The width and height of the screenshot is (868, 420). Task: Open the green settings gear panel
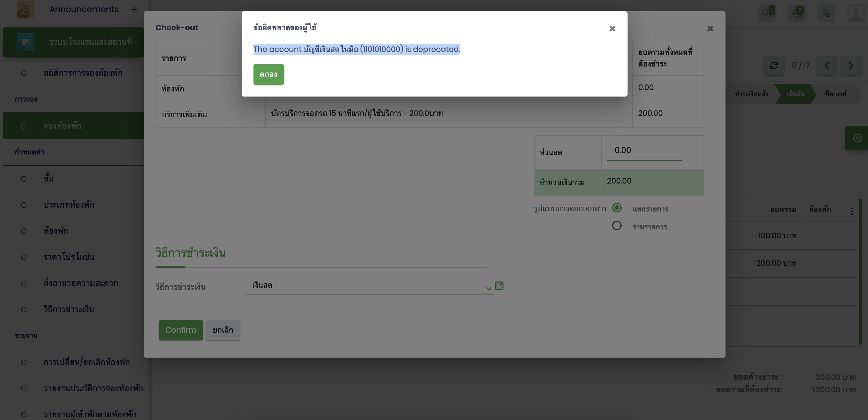click(857, 138)
